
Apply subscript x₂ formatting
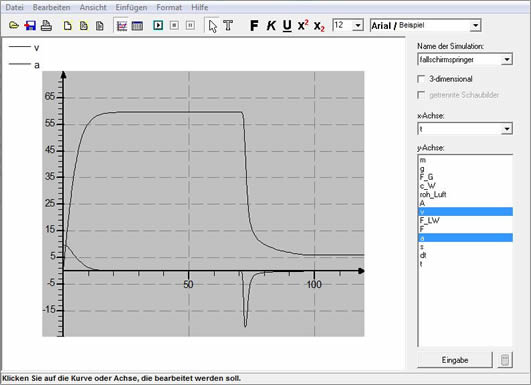[319, 26]
